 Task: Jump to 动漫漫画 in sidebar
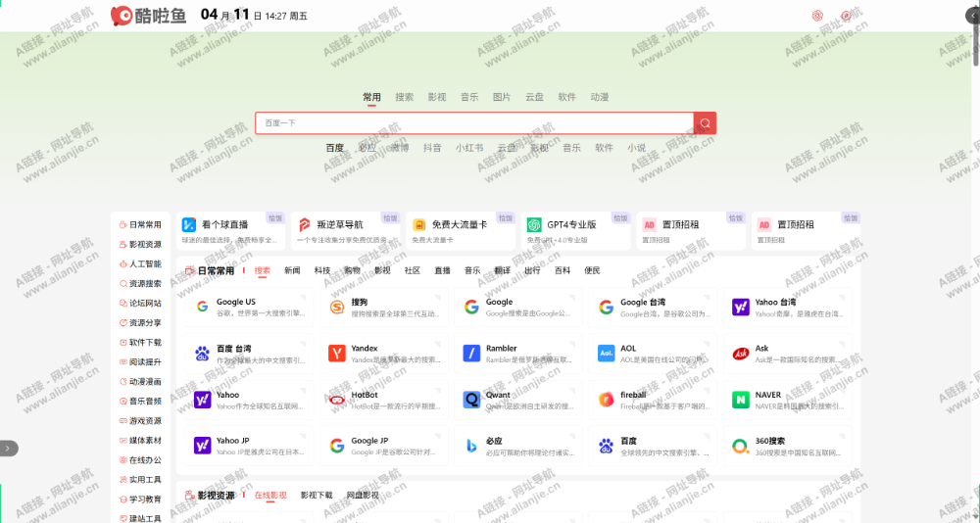tap(140, 382)
